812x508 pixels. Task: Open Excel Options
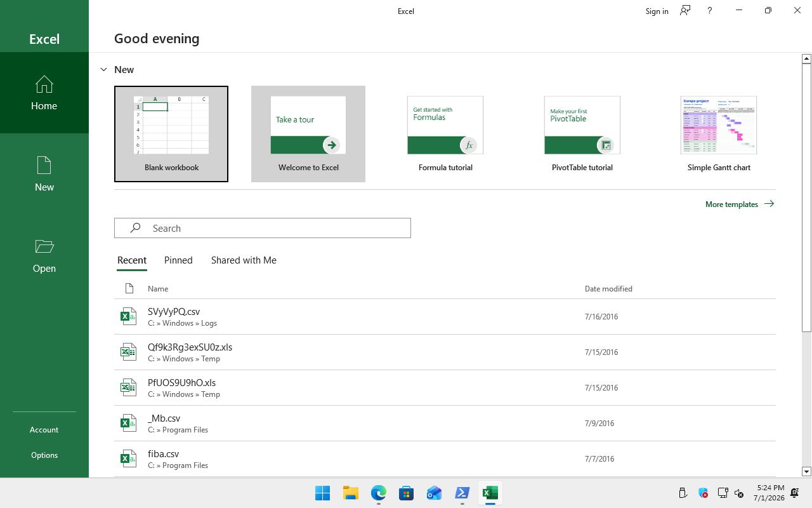[44, 455]
